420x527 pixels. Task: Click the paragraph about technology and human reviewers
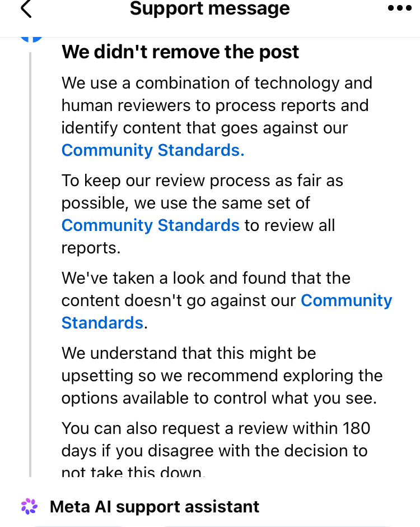[x=217, y=116]
